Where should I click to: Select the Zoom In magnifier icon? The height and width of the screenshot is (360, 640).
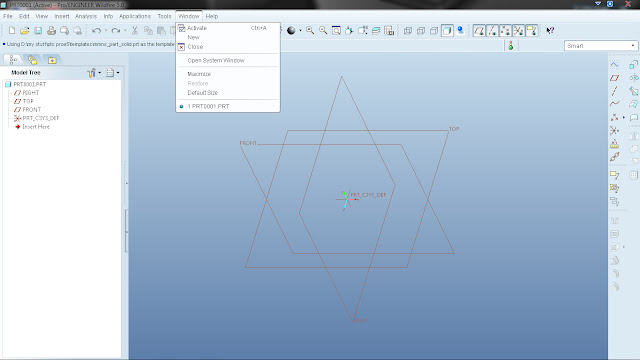coord(310,31)
